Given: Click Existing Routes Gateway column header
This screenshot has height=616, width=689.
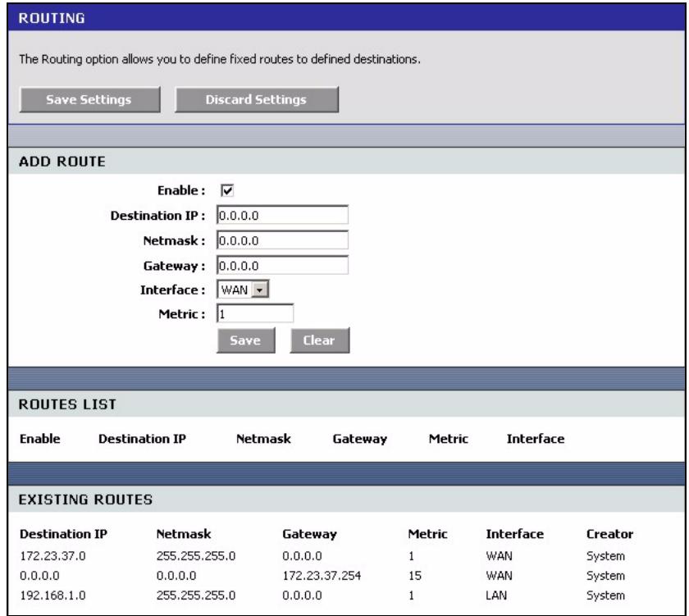Looking at the screenshot, I should click(309, 534).
